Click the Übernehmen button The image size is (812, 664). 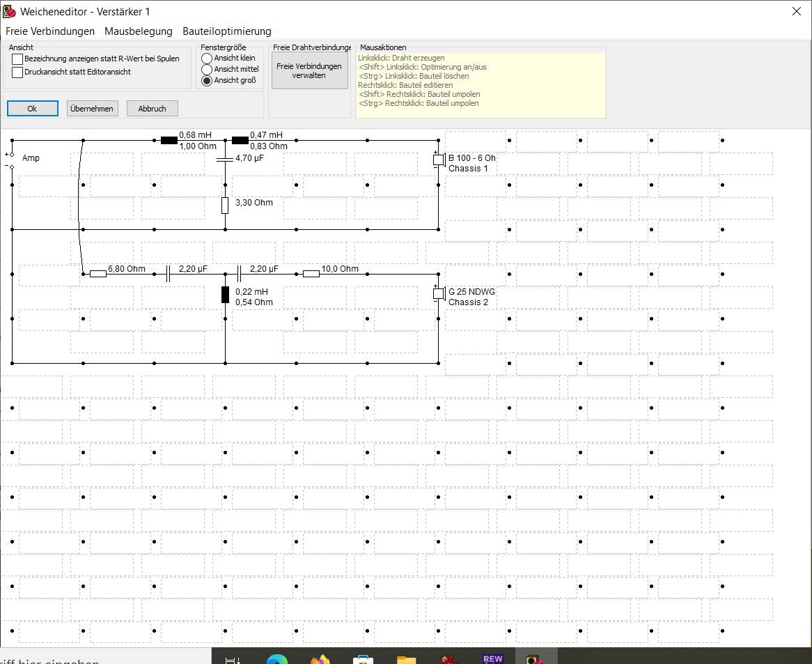tap(92, 108)
